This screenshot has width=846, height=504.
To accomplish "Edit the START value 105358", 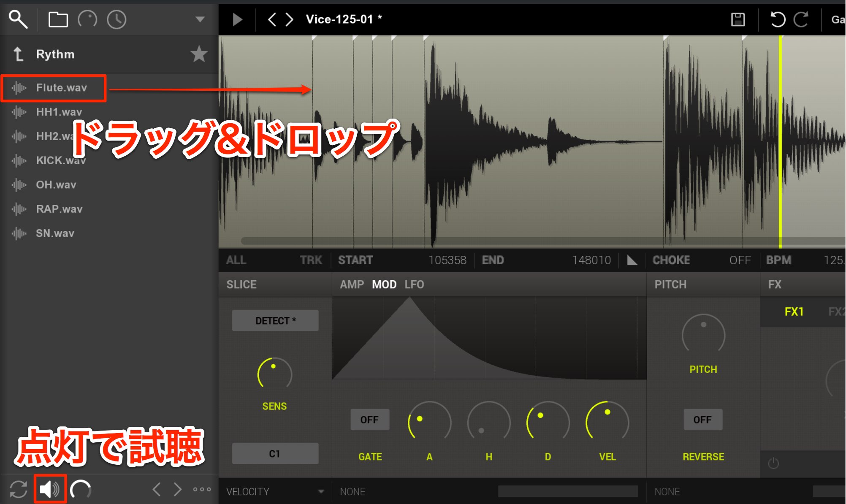I will (447, 260).
